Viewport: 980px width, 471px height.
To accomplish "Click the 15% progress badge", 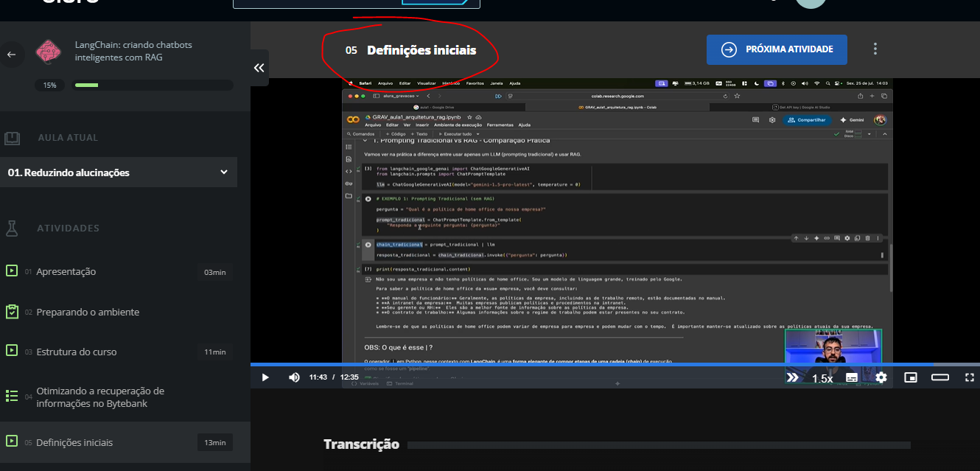I will coord(49,86).
